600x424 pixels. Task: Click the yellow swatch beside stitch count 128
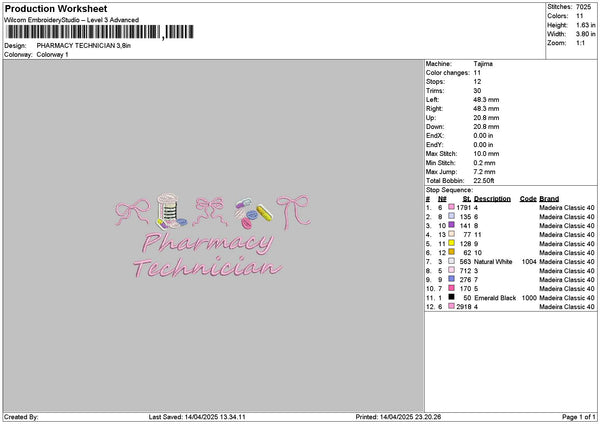coord(452,243)
